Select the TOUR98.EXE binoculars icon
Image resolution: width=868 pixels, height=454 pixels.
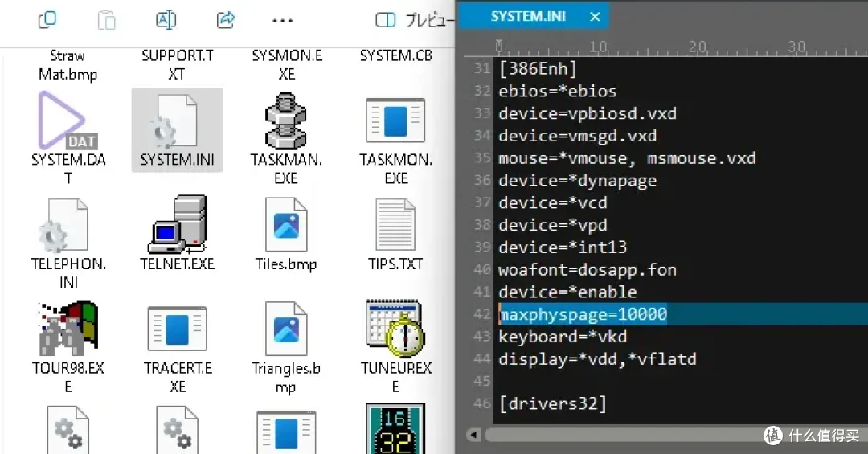[68, 328]
